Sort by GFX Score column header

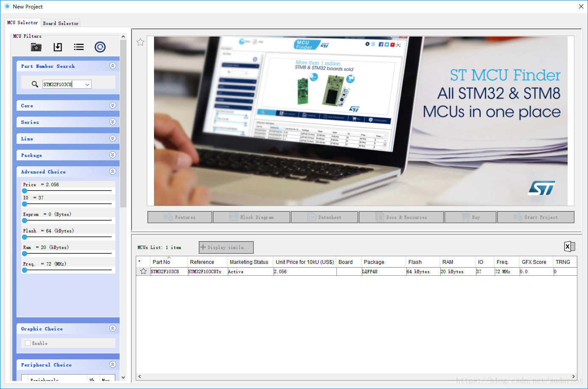point(537,262)
